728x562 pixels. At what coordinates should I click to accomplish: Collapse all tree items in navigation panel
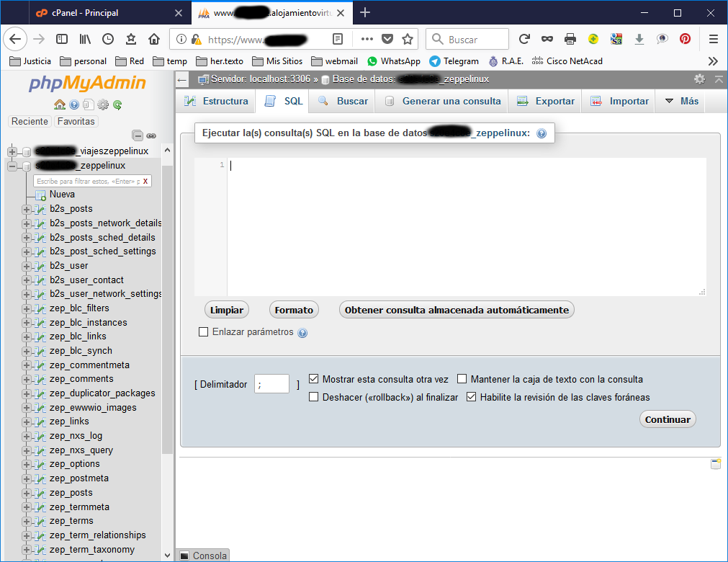tap(138, 135)
